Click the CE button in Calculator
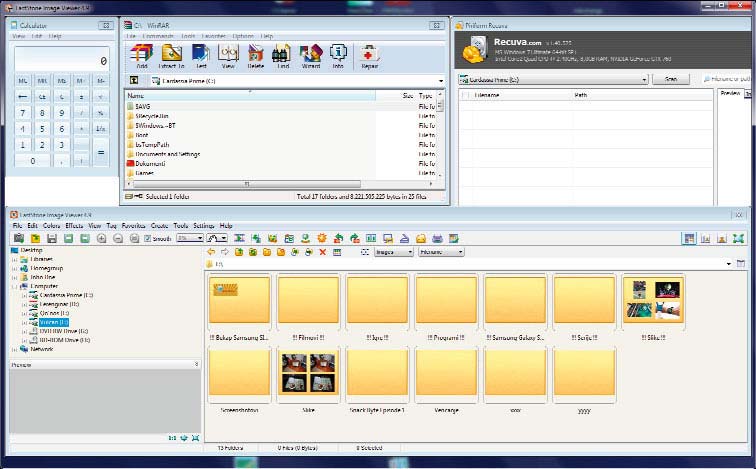Viewport: 756px width, 469px height. point(42,97)
